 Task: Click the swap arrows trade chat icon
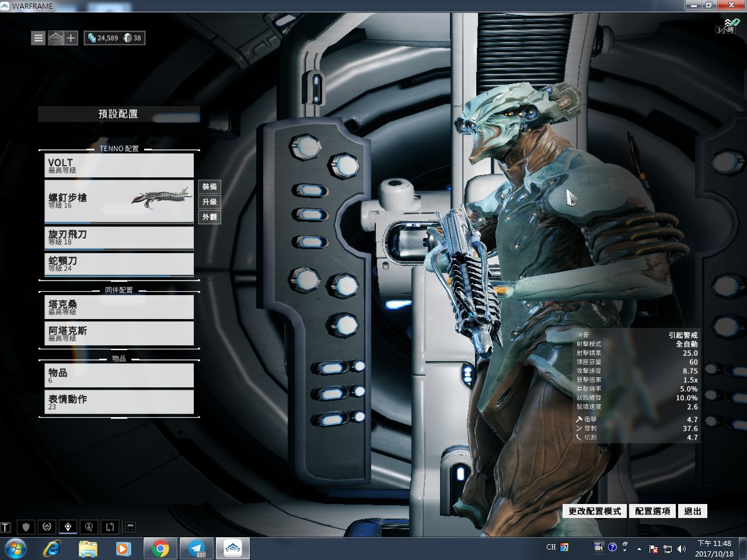[x=110, y=527]
